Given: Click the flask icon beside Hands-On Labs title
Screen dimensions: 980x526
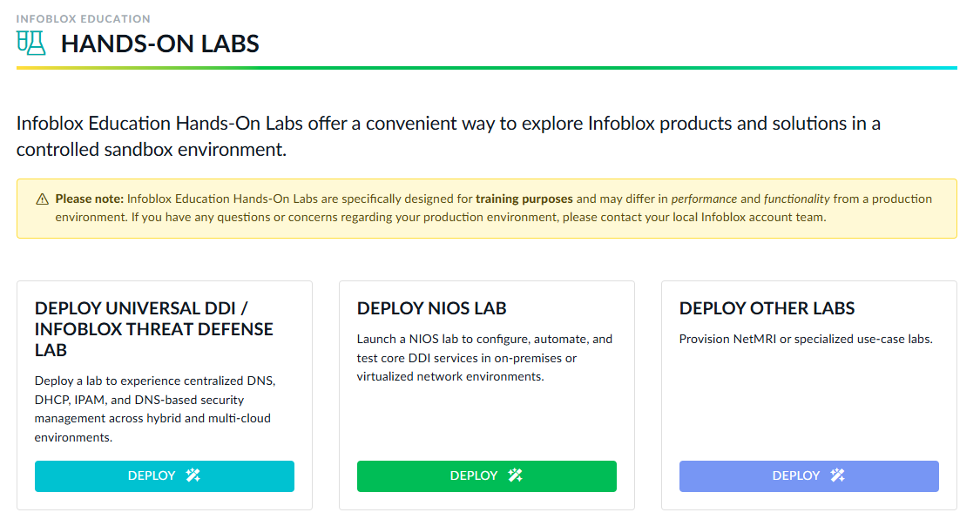Looking at the screenshot, I should [30, 43].
